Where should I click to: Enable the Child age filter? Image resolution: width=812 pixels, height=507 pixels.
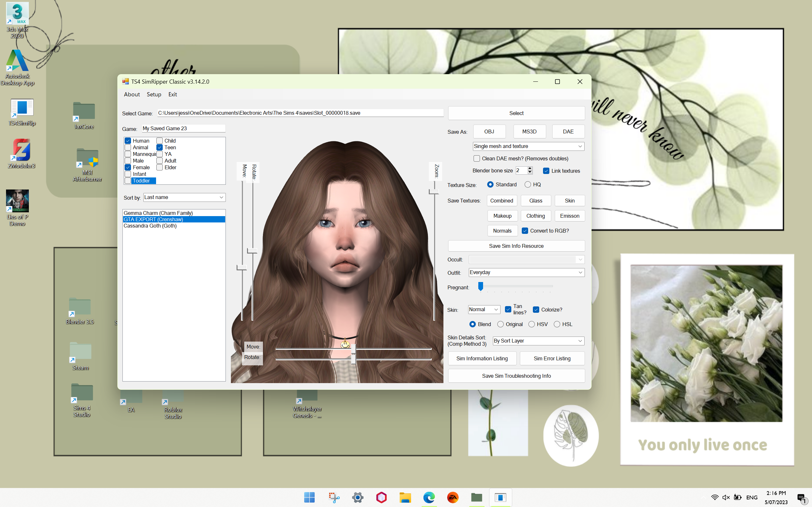[160, 140]
